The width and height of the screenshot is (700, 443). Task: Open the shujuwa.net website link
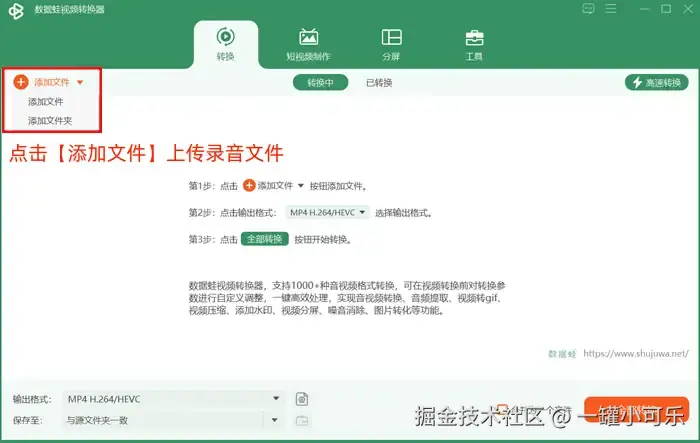click(636, 353)
